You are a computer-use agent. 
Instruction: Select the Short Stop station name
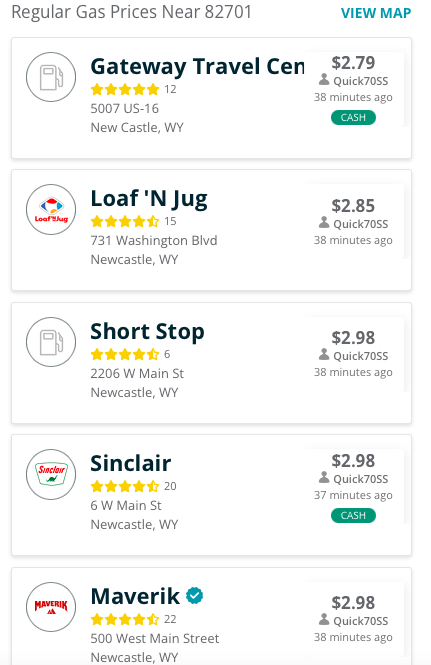147,331
